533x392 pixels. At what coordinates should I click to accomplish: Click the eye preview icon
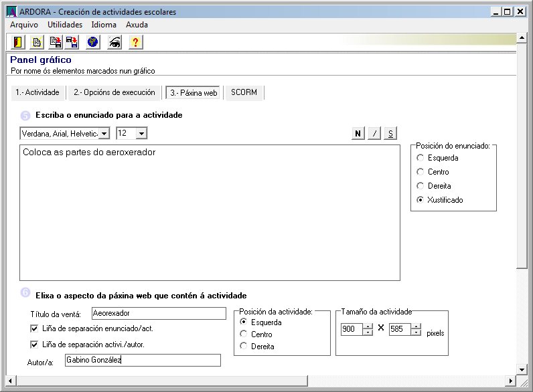pos(115,42)
